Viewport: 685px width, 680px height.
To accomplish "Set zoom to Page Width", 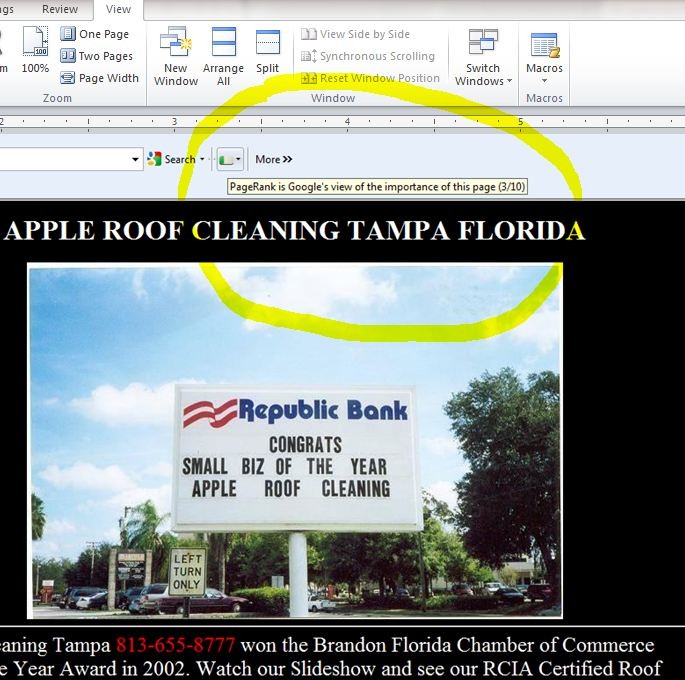I will [x=99, y=78].
